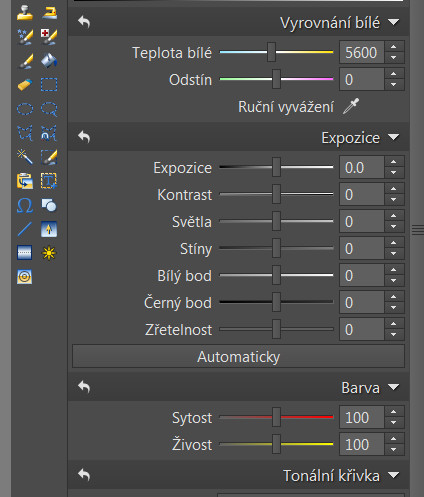Screen dimensions: 424x497
Task: Reset the Vyrovnání bílé section
Action: pos(84,22)
